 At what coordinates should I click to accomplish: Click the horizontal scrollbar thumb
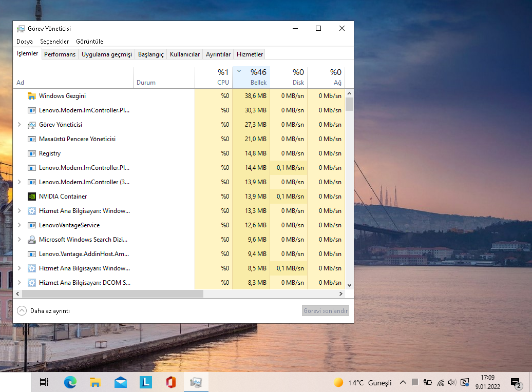point(112,293)
